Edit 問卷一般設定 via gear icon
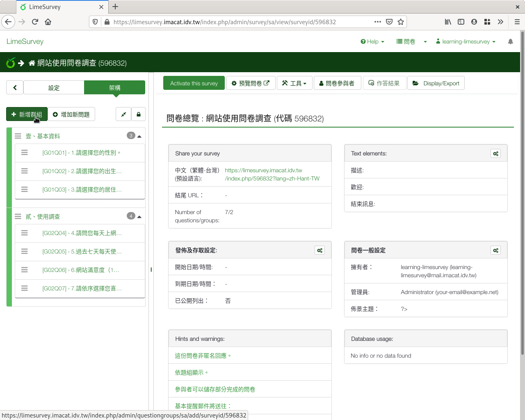This screenshot has width=525, height=420. click(496, 250)
